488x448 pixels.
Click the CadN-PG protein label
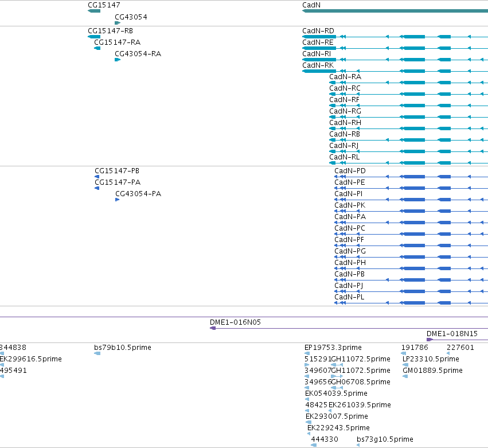[350, 251]
